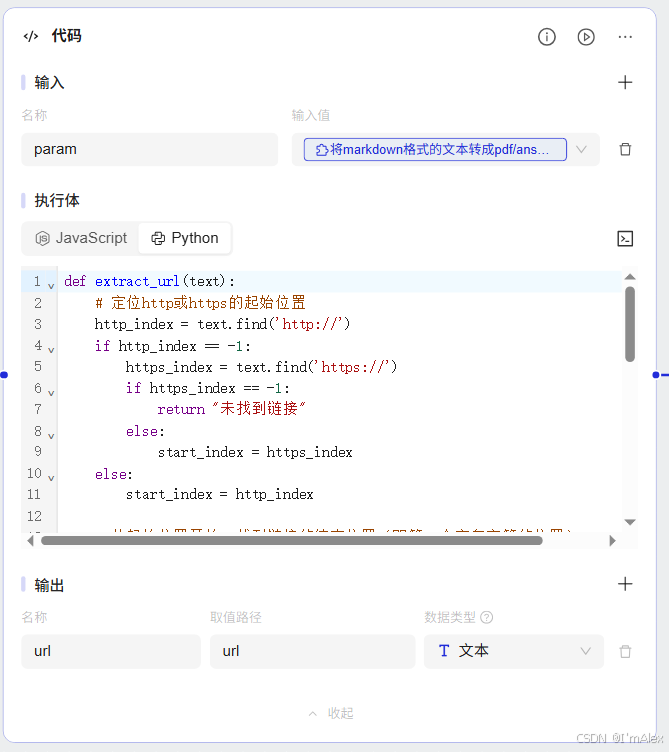Run the code node with the play icon

[x=586, y=37]
